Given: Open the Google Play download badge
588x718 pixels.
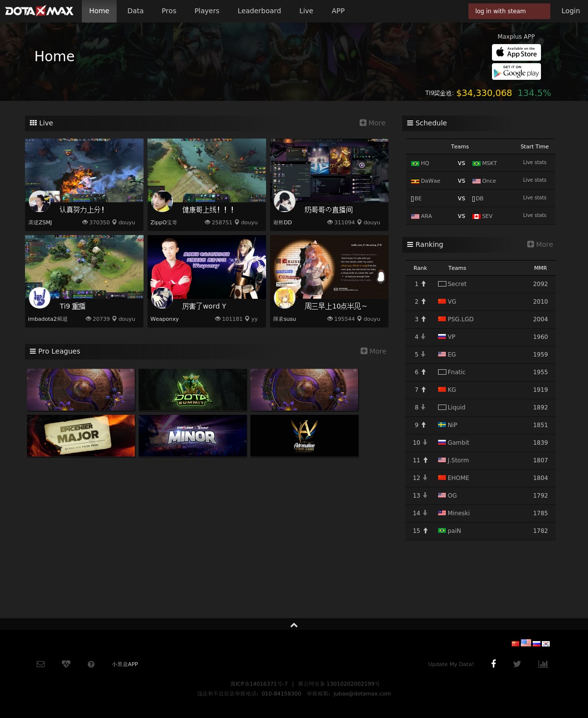Looking at the screenshot, I should tap(516, 72).
